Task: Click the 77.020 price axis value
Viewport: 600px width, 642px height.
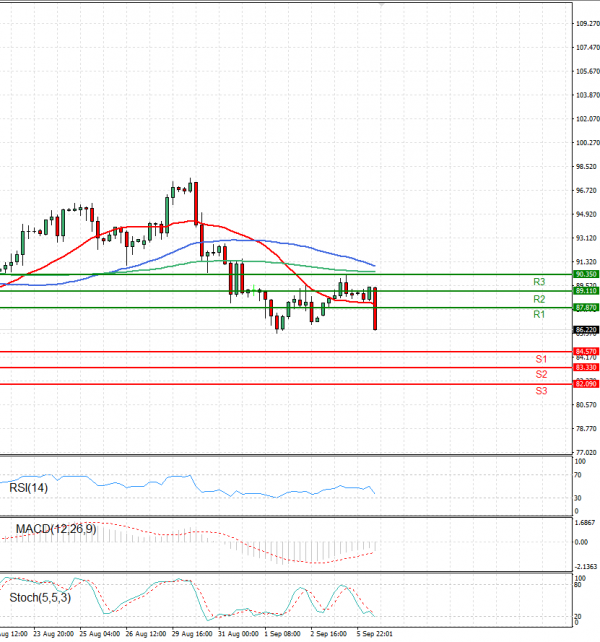Action: click(586, 452)
